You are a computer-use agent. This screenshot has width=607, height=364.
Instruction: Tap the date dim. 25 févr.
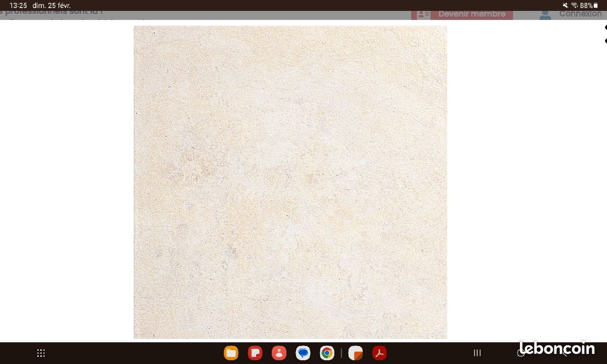point(52,5)
